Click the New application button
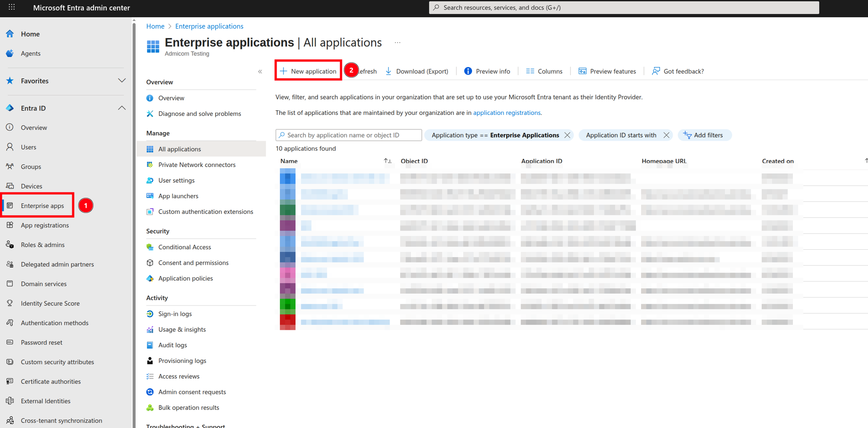The image size is (868, 428). (x=308, y=71)
